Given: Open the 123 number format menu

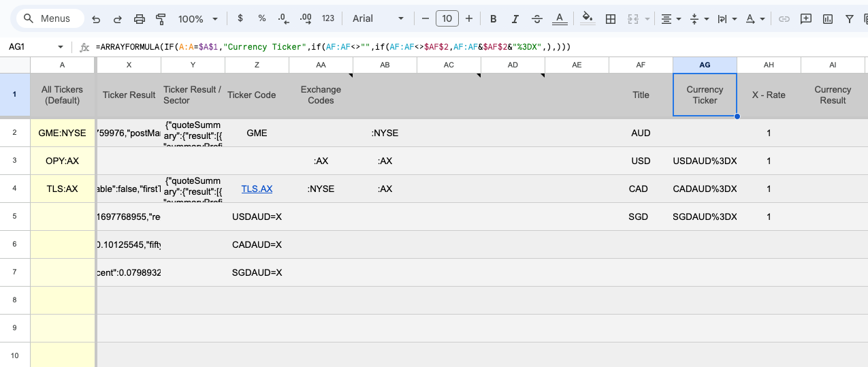Looking at the screenshot, I should click(328, 19).
